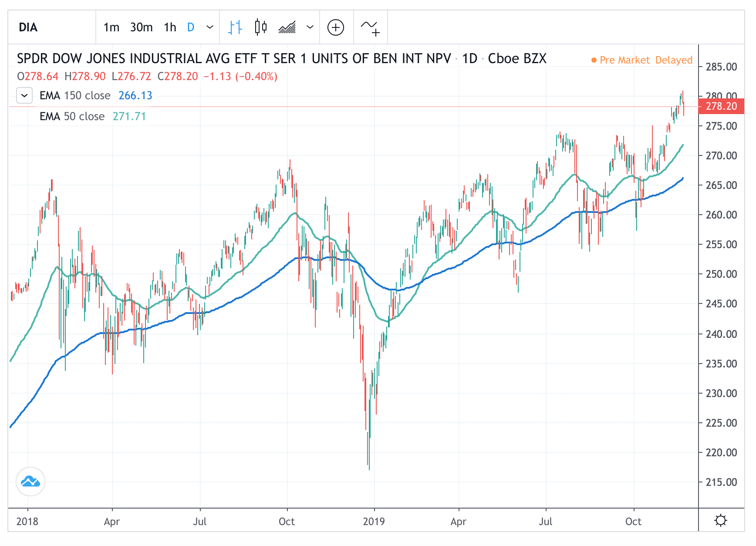
Task: Click the TradingView cloud logo icon
Action: click(30, 482)
